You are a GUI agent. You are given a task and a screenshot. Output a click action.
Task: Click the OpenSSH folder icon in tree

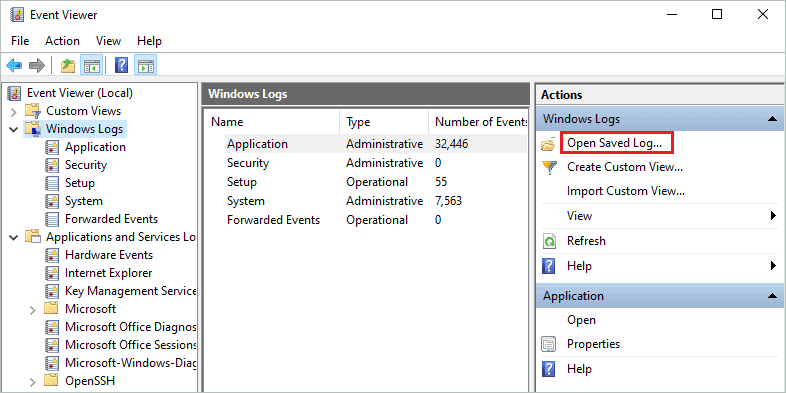(52, 380)
